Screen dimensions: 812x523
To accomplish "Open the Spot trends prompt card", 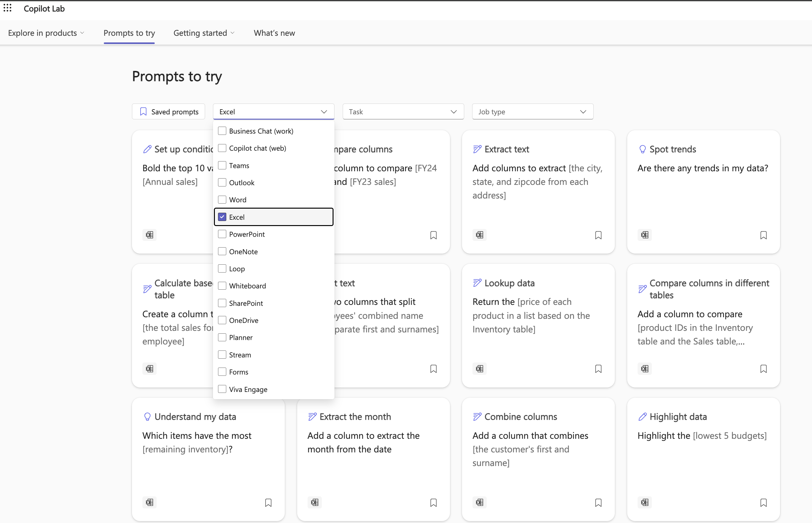I will [x=703, y=192].
